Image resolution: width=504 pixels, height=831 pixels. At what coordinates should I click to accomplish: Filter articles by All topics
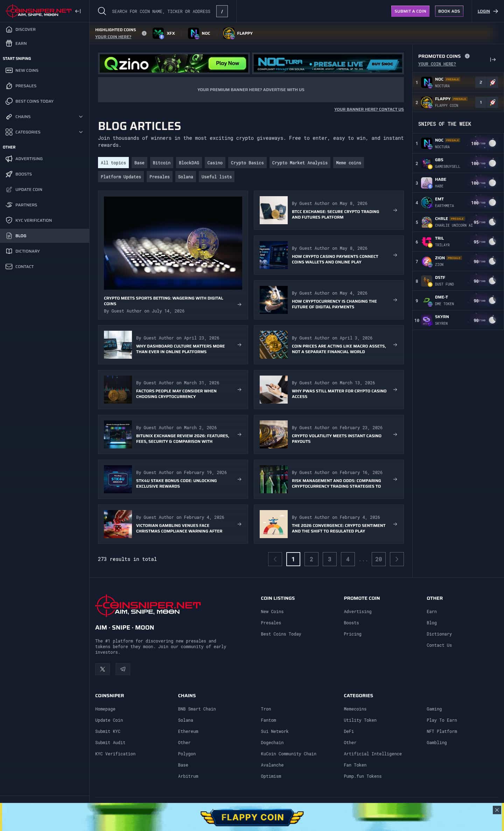(x=113, y=163)
